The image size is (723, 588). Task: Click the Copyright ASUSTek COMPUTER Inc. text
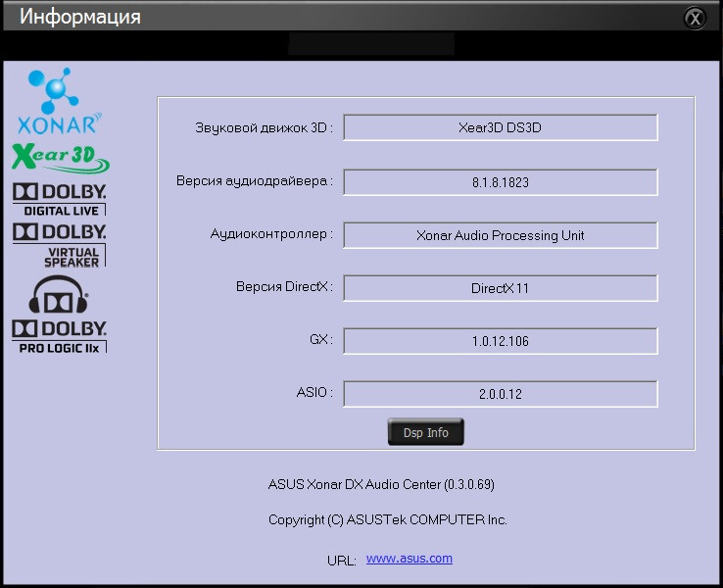(388, 519)
